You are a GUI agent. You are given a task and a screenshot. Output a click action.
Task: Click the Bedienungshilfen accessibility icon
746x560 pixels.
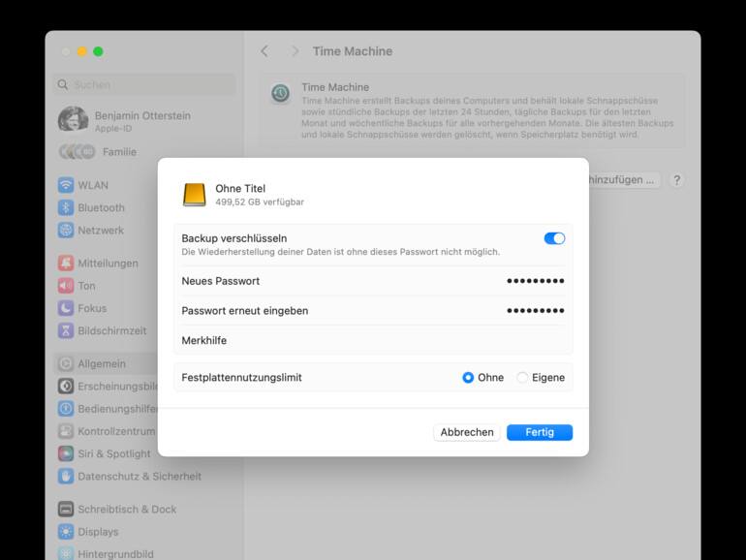(x=66, y=408)
